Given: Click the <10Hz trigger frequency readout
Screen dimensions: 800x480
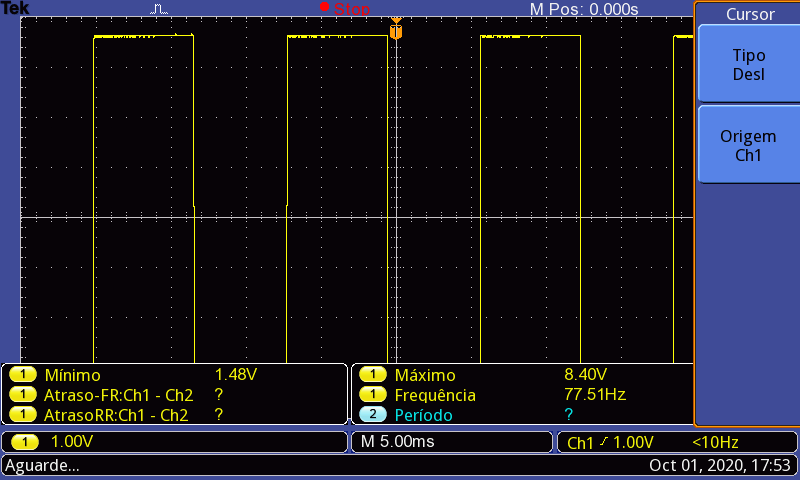Looking at the screenshot, I should tap(715, 442).
